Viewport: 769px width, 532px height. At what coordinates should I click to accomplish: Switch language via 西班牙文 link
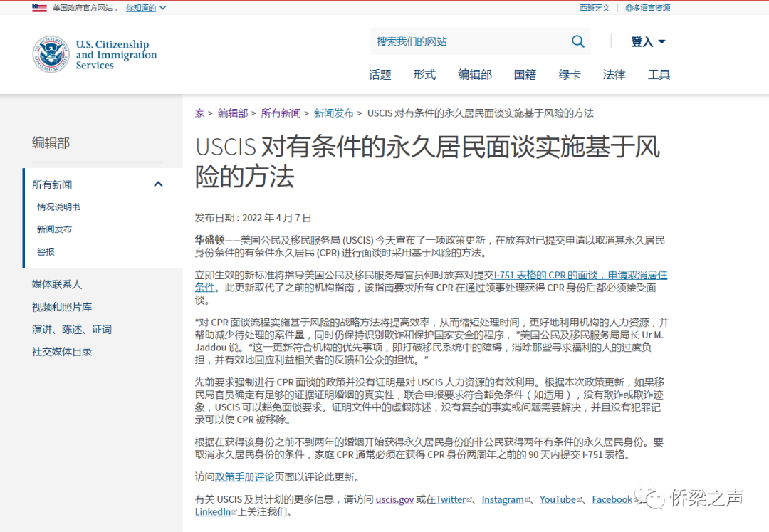pos(595,8)
